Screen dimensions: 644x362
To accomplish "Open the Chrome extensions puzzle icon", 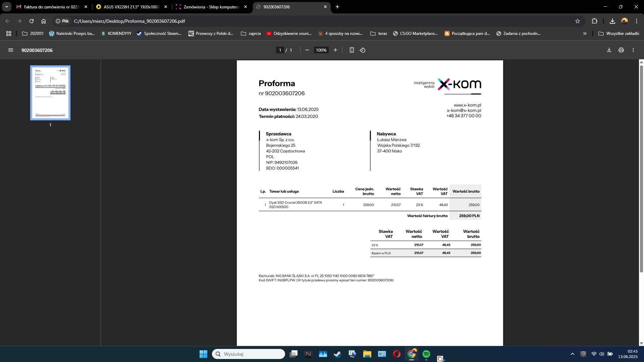I will 595,21.
